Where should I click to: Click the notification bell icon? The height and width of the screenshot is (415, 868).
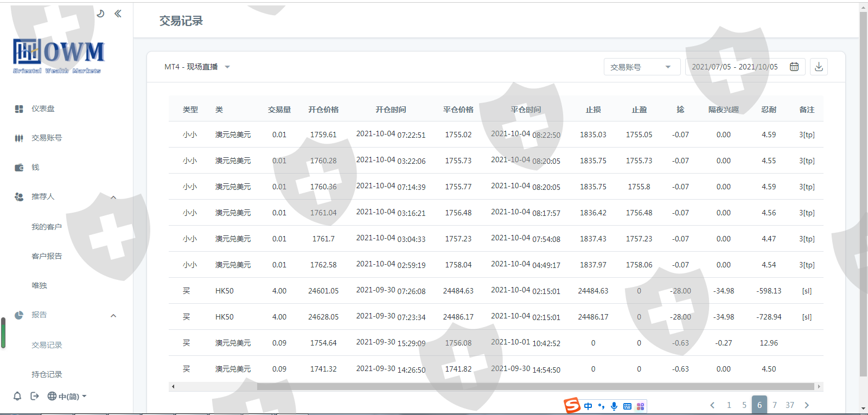17,396
